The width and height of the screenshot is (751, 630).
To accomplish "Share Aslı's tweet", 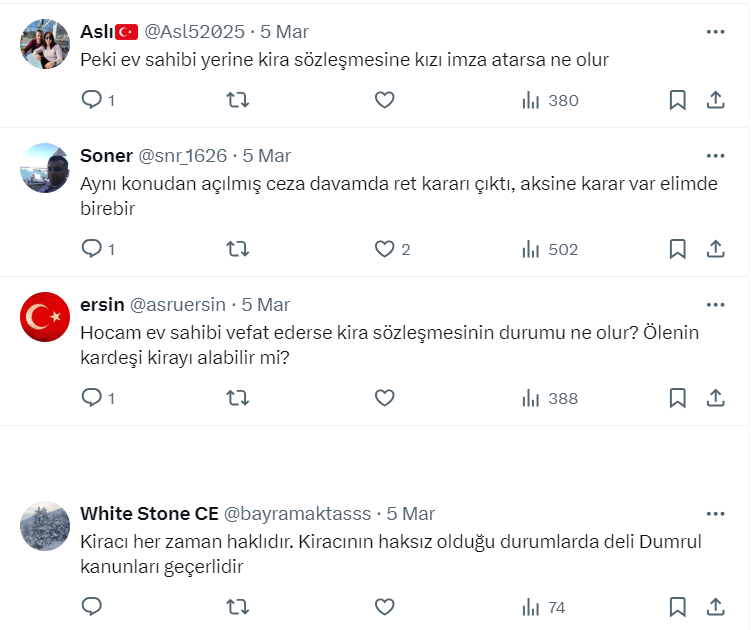I will coord(716,100).
